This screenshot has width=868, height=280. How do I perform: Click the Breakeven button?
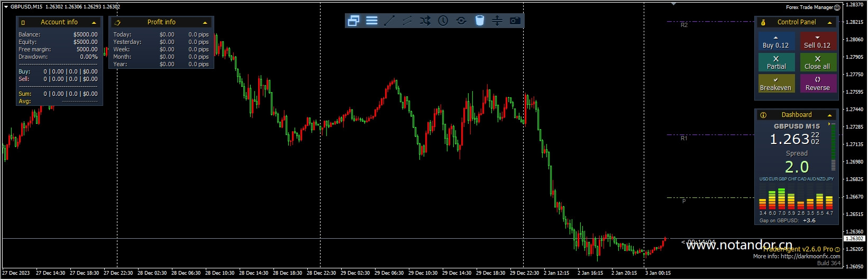(776, 84)
